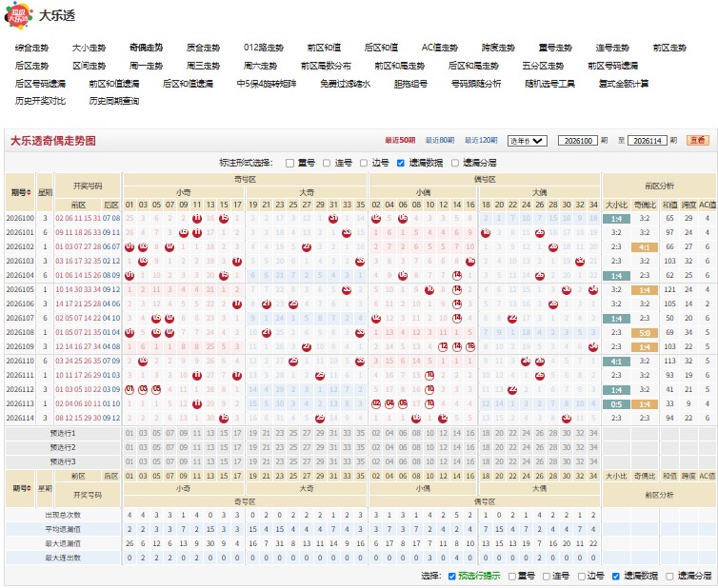Screen dimensions: 718x588
Task: Enable 重号 in 标注形式选择 row
Action: pyautogui.click(x=289, y=163)
